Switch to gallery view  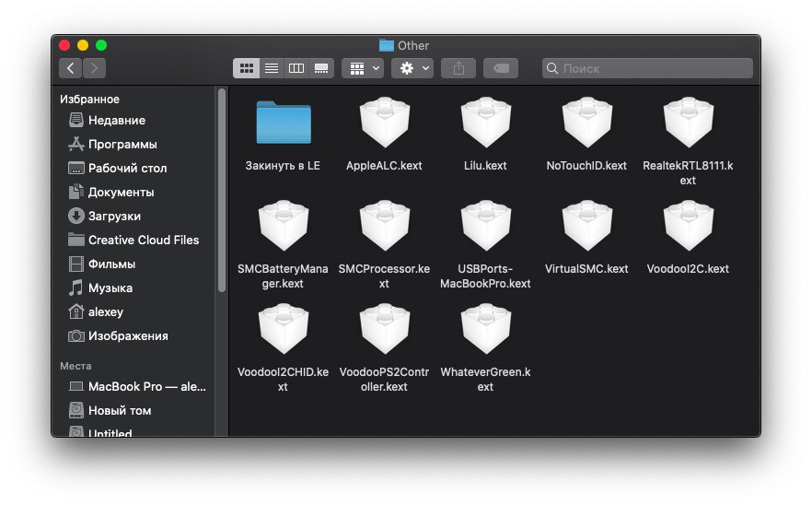[x=321, y=68]
